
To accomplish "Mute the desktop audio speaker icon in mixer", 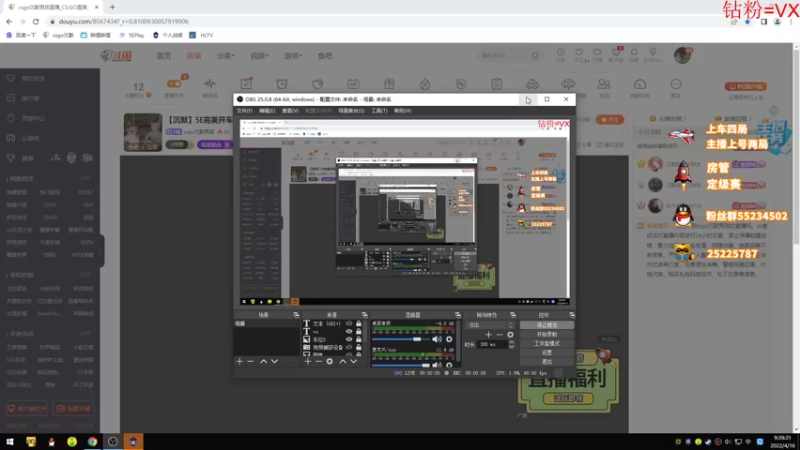I will click(x=437, y=339).
